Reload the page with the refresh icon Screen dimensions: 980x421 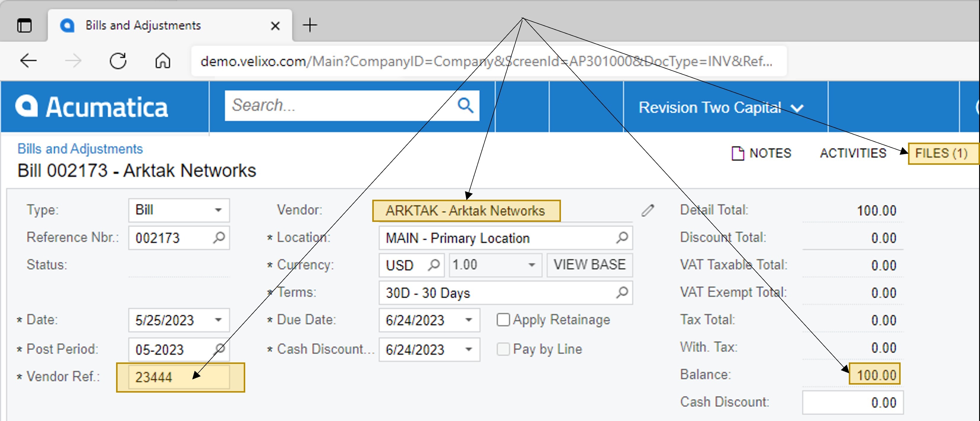pyautogui.click(x=118, y=61)
